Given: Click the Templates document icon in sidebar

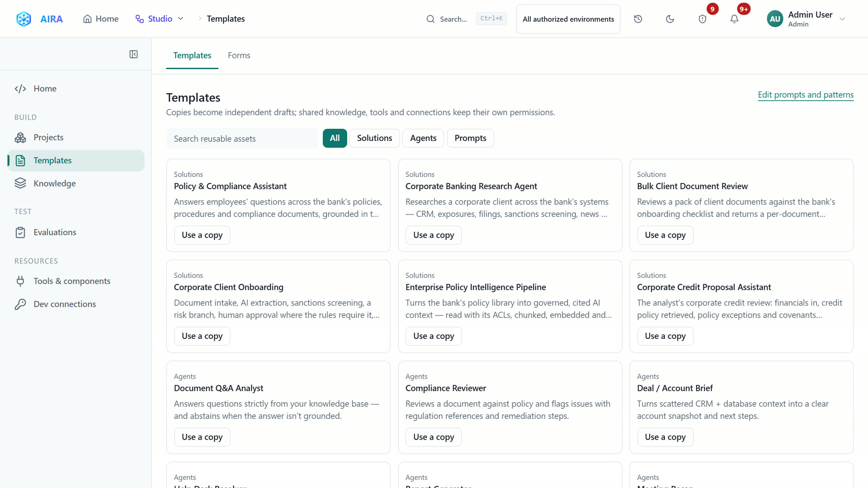Looking at the screenshot, I should tap(20, 160).
